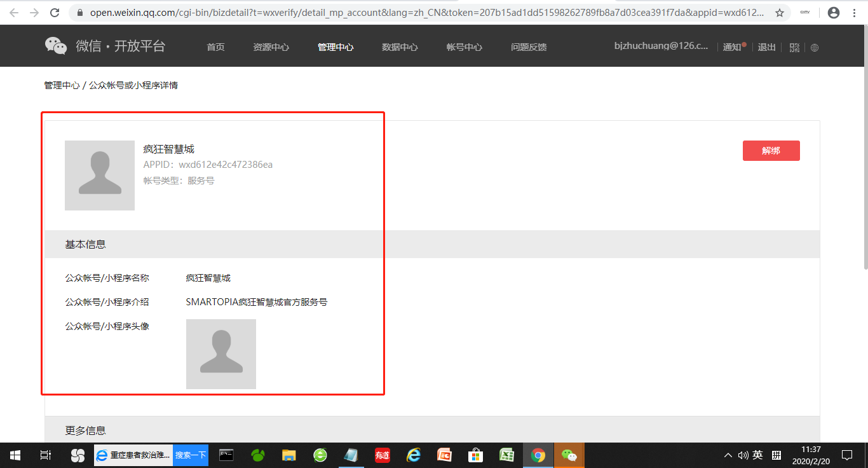The width and height of the screenshot is (868, 468).
Task: Click 公众帐号/小程序名称 field label
Action: pos(107,278)
